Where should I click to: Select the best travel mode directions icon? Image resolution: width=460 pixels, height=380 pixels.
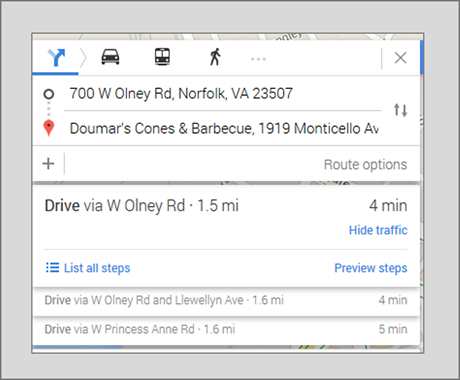pos(56,58)
